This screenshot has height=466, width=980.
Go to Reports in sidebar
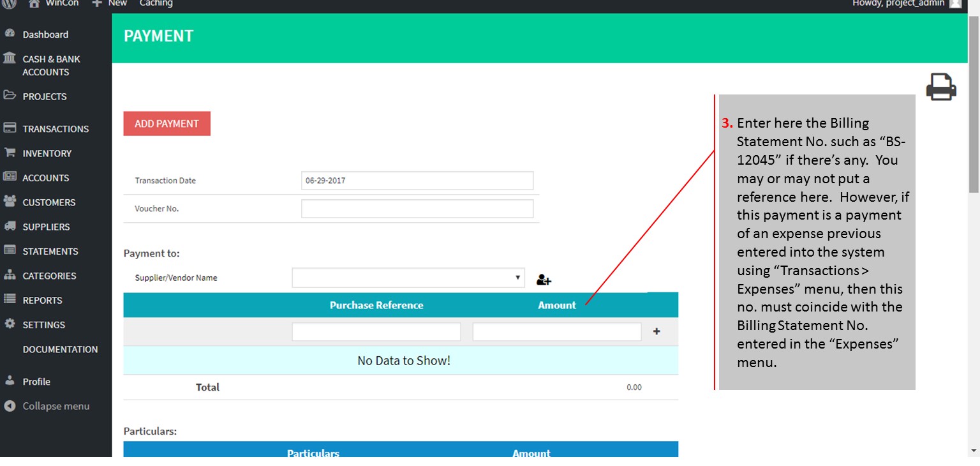42,300
